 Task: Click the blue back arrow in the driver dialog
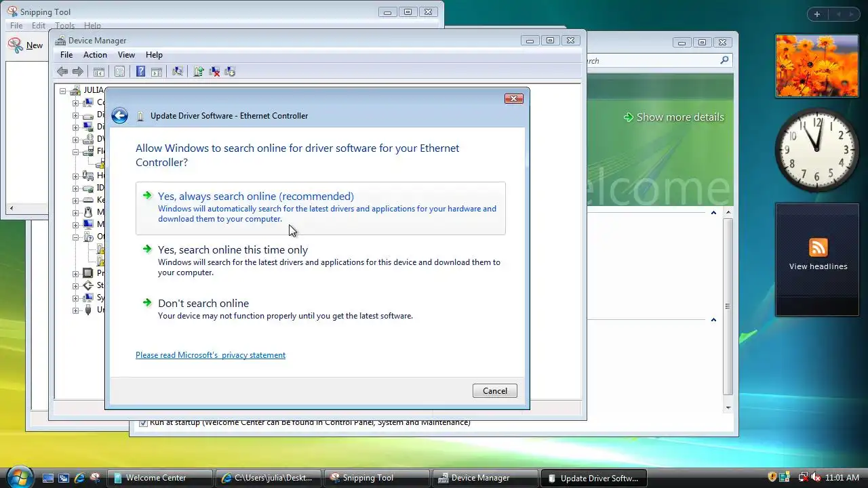(119, 116)
